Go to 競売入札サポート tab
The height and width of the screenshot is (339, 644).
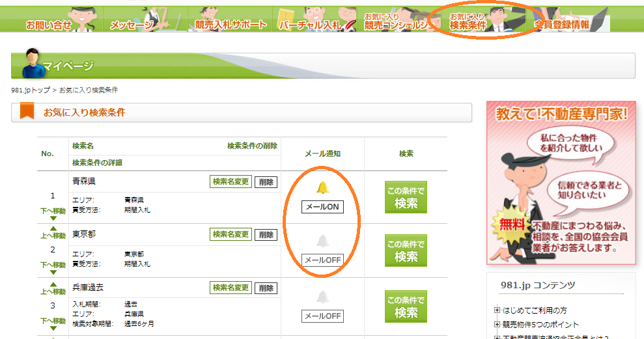(x=231, y=20)
